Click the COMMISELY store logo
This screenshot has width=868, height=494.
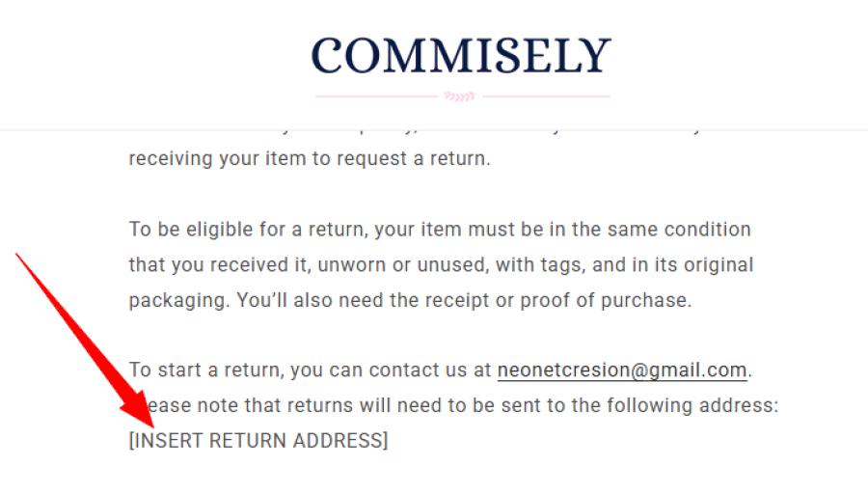point(461,56)
